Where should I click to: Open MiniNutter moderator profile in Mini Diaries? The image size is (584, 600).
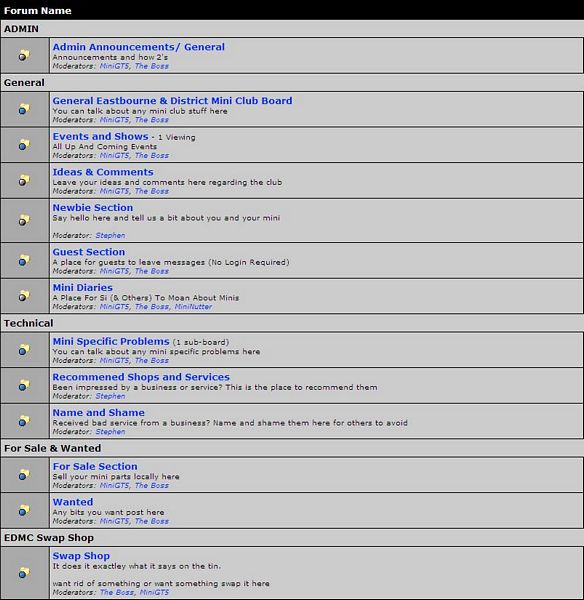pyautogui.click(x=193, y=307)
